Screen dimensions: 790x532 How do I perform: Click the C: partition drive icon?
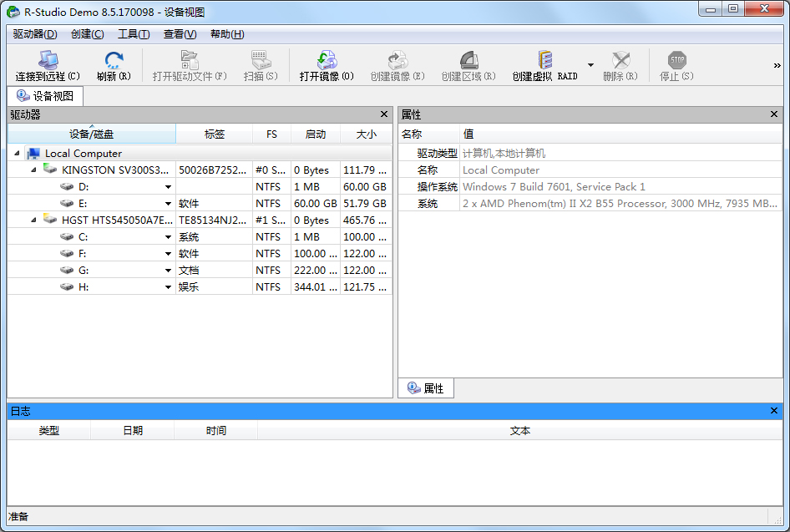(67, 236)
